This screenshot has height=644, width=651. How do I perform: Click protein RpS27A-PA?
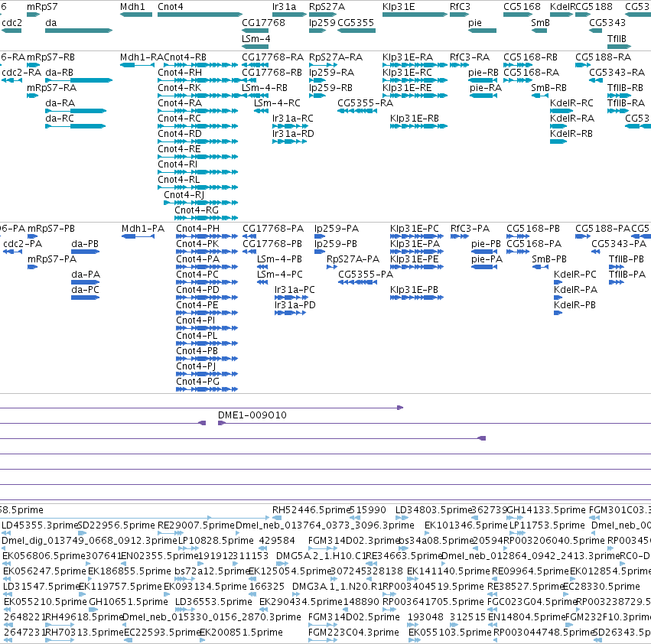353,259
